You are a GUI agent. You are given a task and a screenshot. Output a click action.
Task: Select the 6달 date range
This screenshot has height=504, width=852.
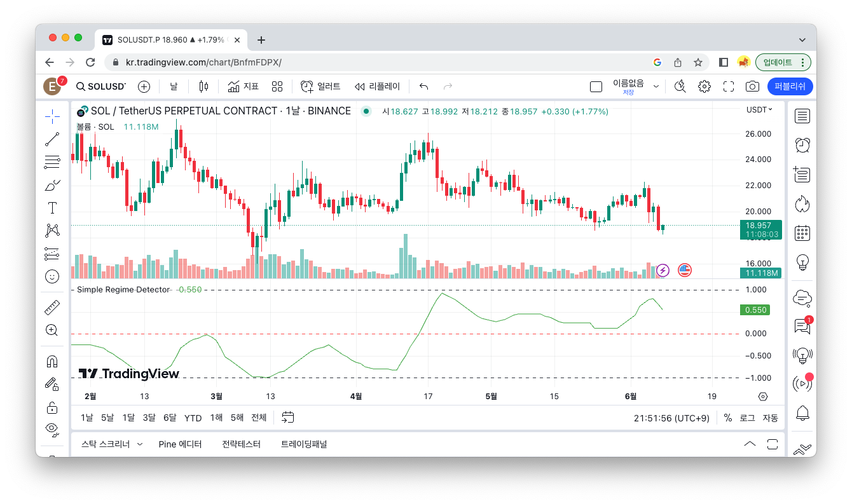[170, 418]
